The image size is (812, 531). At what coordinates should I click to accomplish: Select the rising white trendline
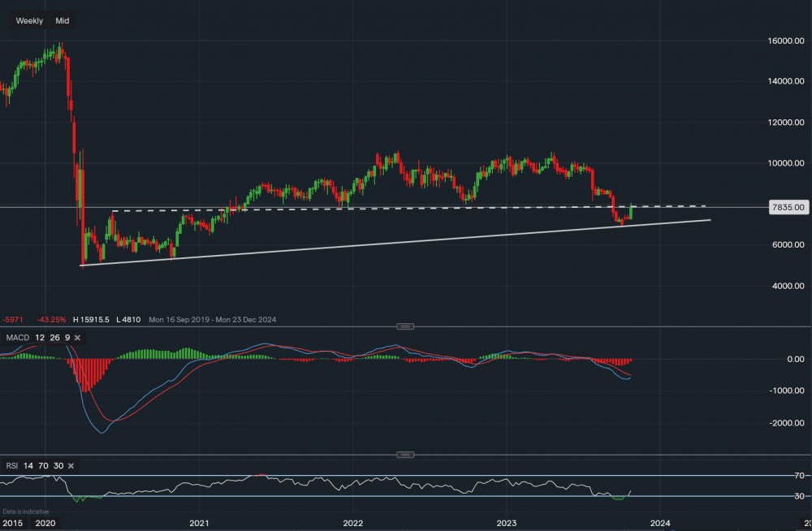click(406, 242)
